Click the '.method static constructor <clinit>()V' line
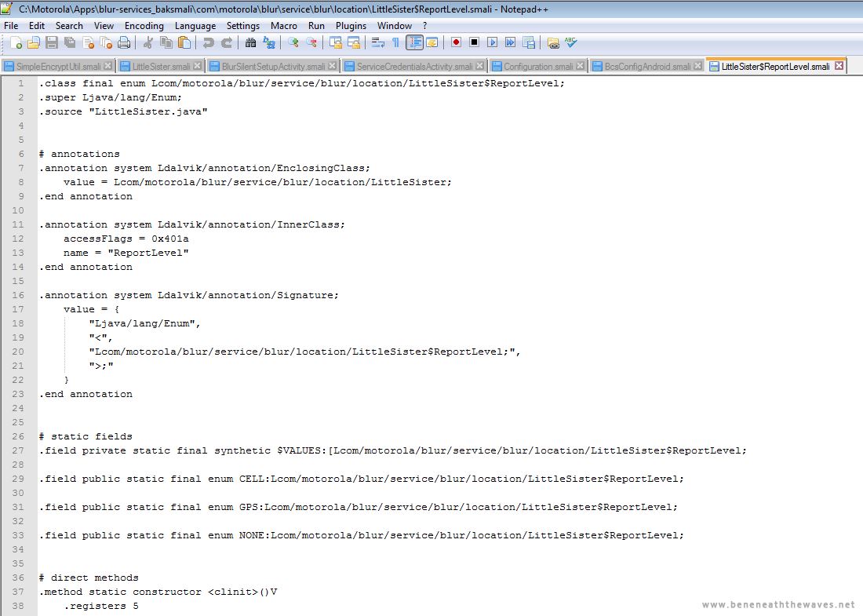Viewport: 863px width, 616px height. pyautogui.click(x=158, y=592)
